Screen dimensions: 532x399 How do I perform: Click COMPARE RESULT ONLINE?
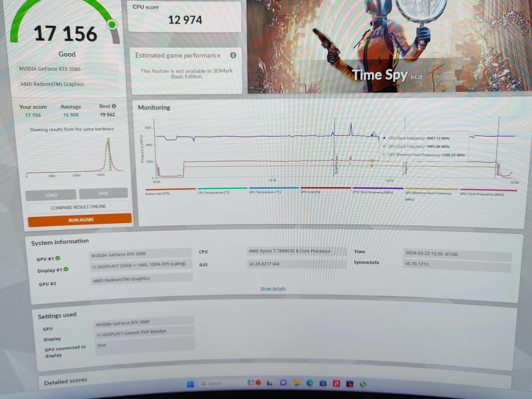point(78,207)
